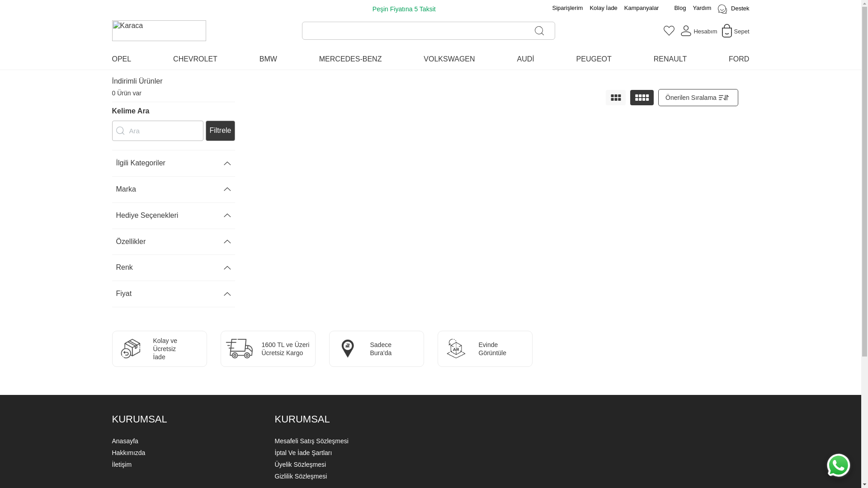Click the Peşin Fiyatına 5 Taksit banner
The height and width of the screenshot is (488, 868).
click(x=404, y=9)
